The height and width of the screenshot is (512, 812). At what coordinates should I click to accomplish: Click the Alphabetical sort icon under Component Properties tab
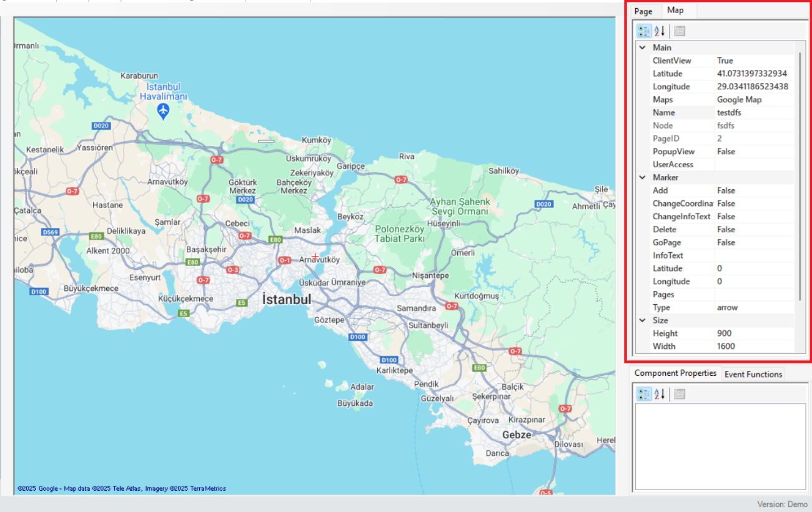[x=660, y=394]
